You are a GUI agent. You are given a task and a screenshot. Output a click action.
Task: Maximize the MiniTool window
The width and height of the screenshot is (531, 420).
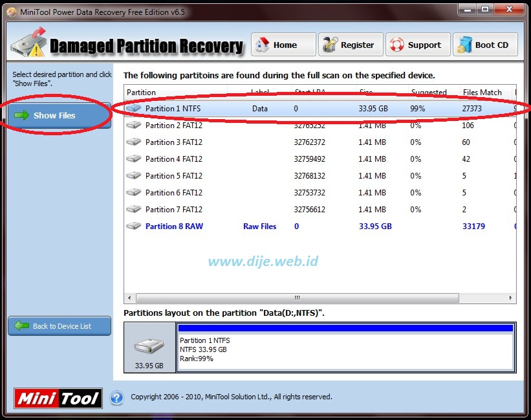[x=485, y=10]
